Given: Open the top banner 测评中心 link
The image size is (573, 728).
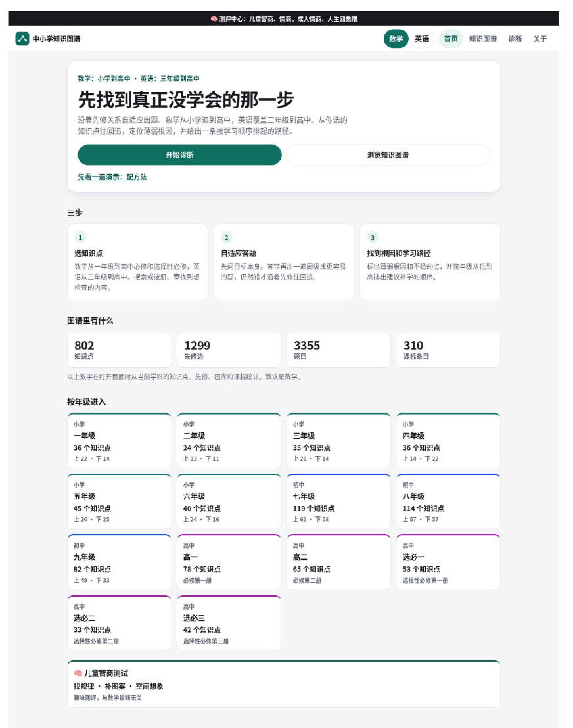Looking at the screenshot, I should pos(284,19).
